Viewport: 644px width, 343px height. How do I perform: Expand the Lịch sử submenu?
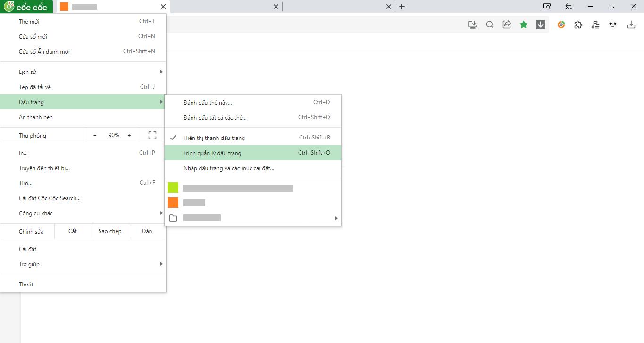point(83,72)
